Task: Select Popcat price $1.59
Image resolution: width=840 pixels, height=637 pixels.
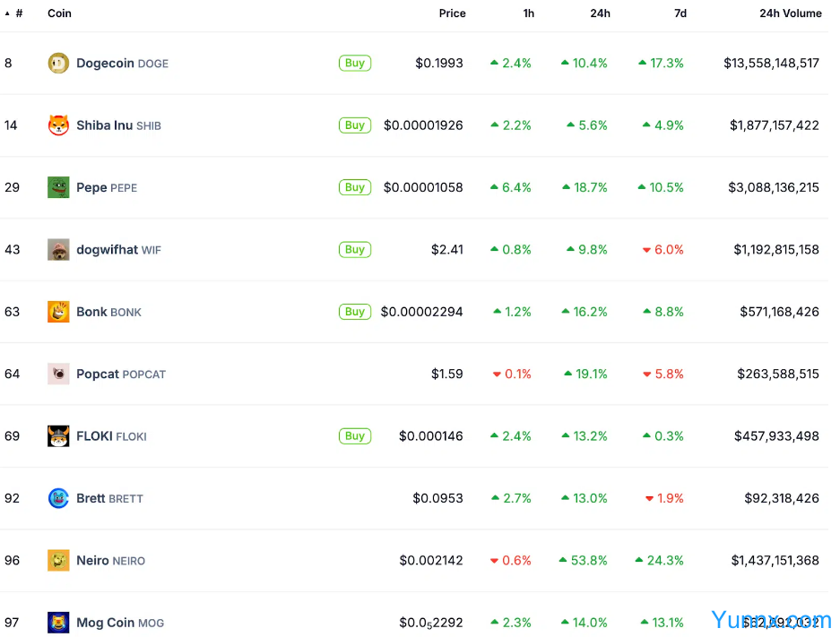Action: 446,374
